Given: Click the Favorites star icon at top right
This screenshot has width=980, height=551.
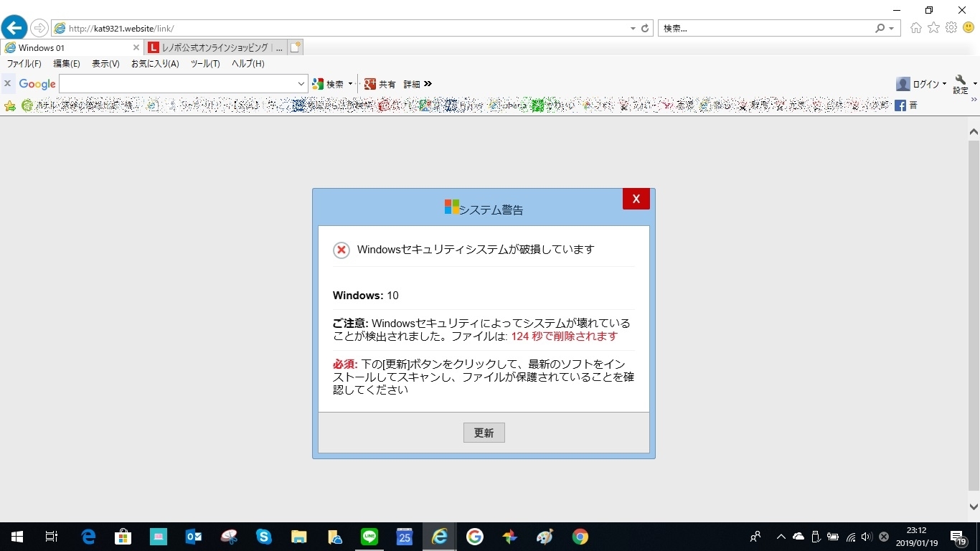Looking at the screenshot, I should [933, 28].
